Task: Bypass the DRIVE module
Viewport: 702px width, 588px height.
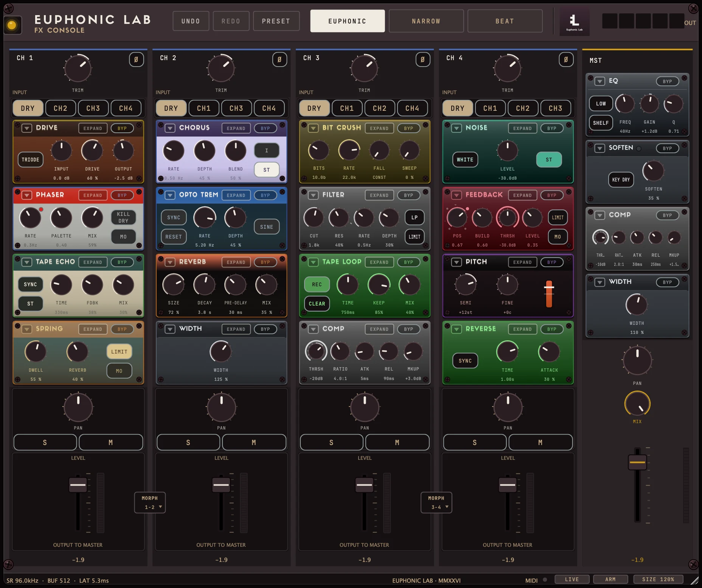Action: [122, 128]
